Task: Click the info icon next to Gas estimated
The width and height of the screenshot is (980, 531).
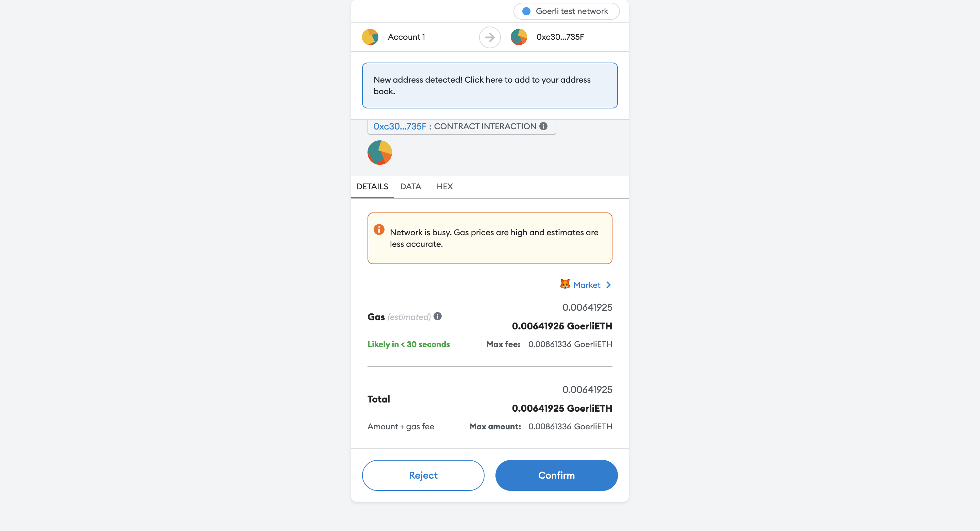Action: [438, 316]
